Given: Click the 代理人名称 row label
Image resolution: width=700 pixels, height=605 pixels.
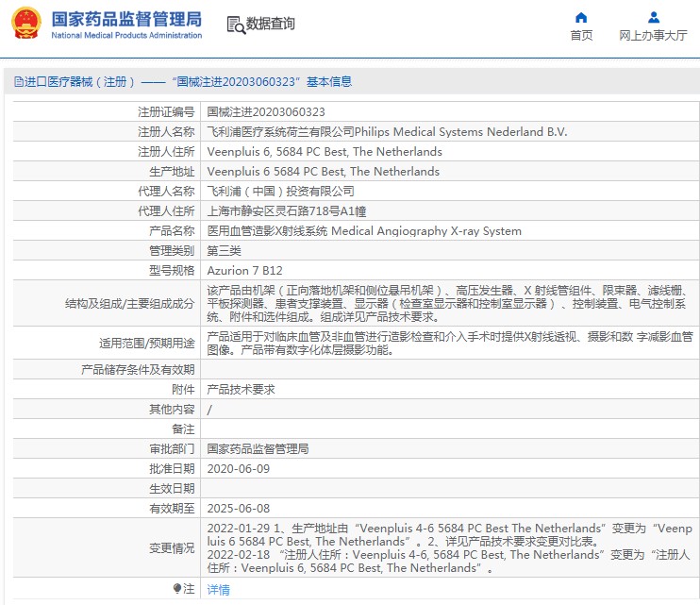Looking at the screenshot, I should click(166, 191).
